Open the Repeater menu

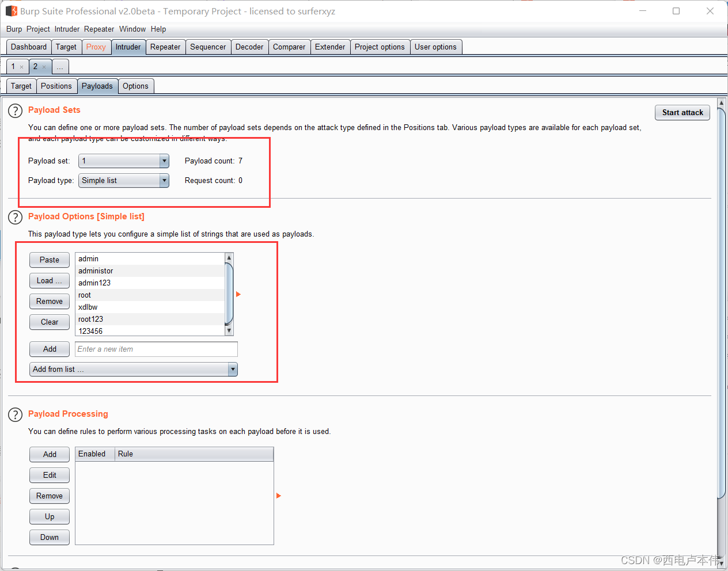99,29
